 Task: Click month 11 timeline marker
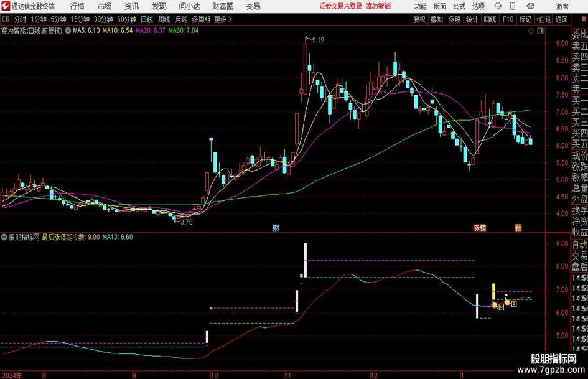(x=287, y=375)
